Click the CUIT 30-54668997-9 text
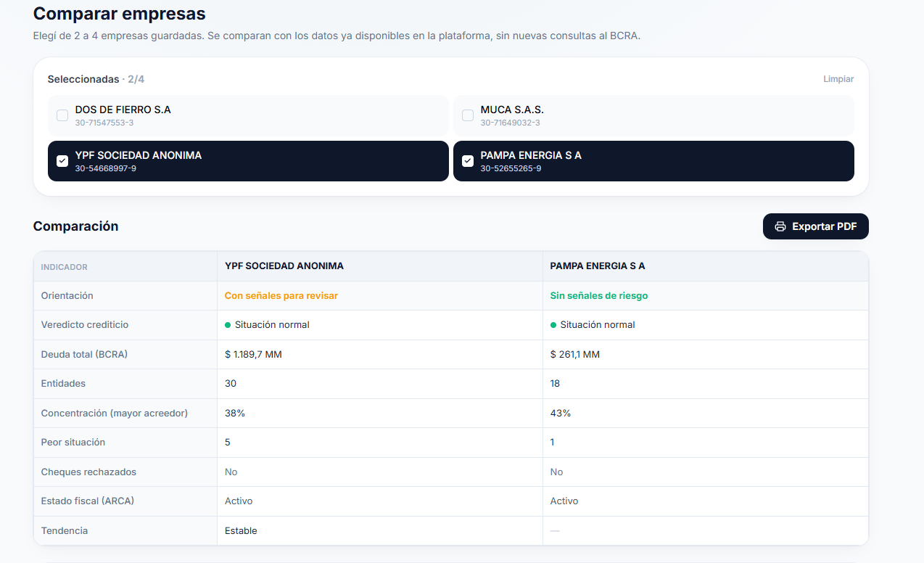This screenshot has height=563, width=924. [x=106, y=168]
